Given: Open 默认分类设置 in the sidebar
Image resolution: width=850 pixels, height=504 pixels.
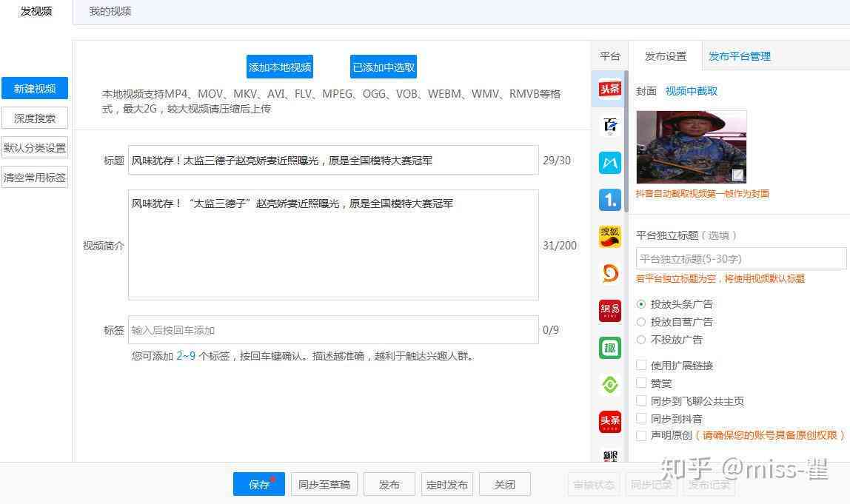Looking at the screenshot, I should pyautogui.click(x=35, y=147).
